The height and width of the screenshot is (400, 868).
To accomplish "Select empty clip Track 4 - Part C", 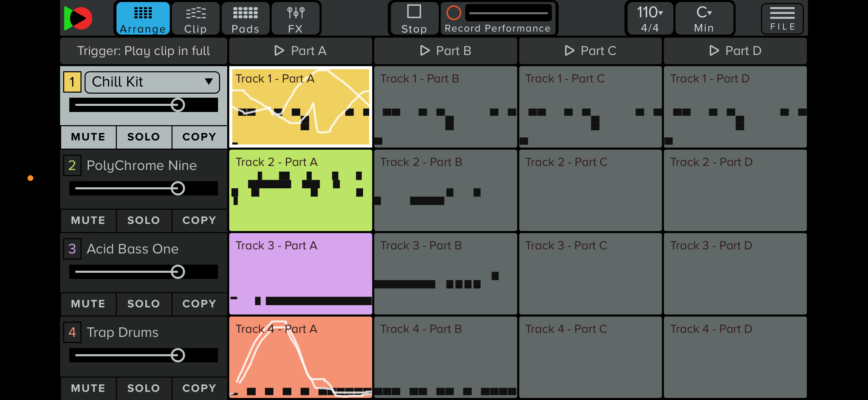I will click(591, 357).
